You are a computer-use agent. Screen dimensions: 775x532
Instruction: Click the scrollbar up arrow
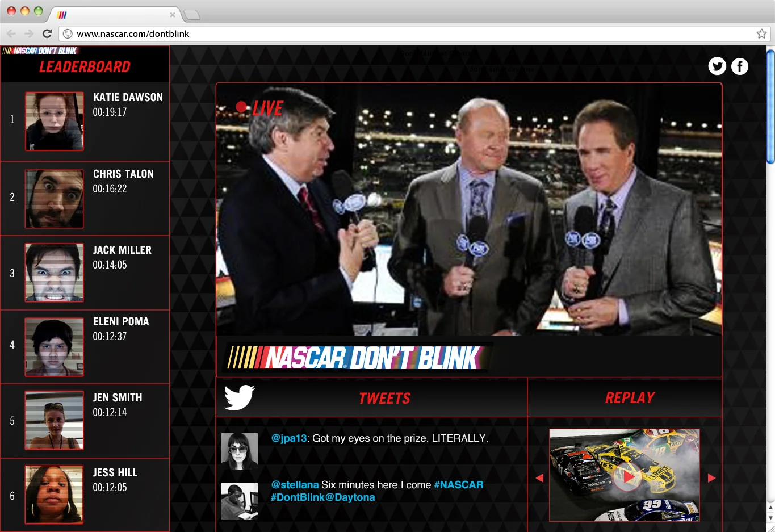[770, 508]
